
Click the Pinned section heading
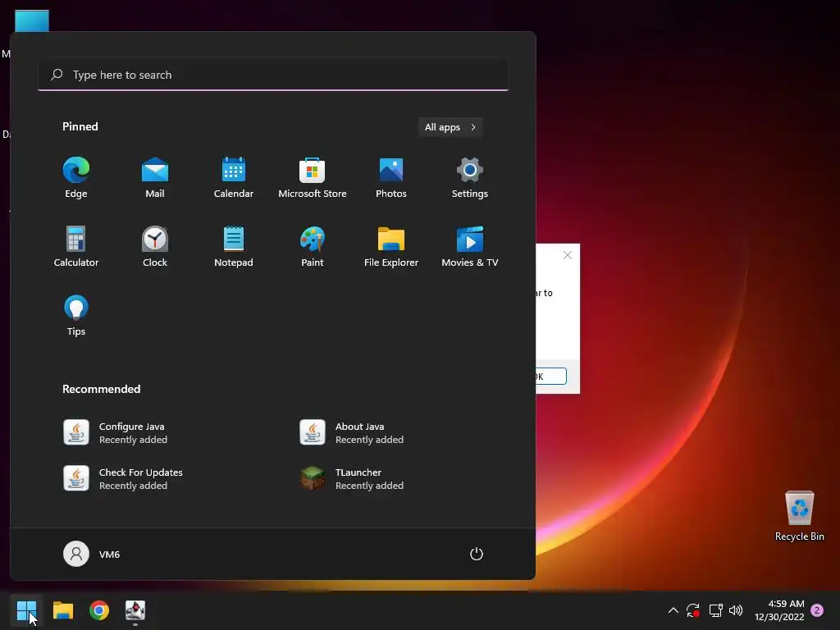click(80, 126)
